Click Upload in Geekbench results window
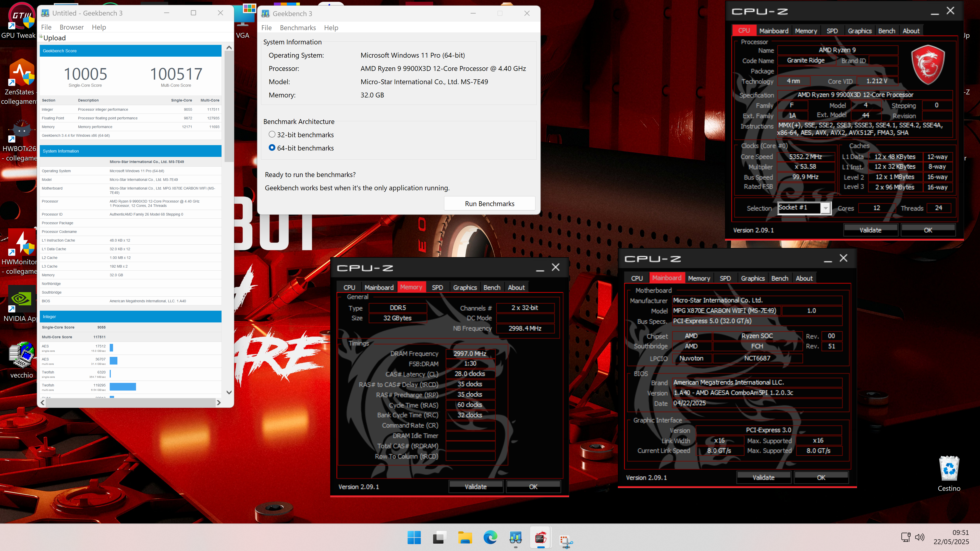980x551 pixels. click(54, 38)
